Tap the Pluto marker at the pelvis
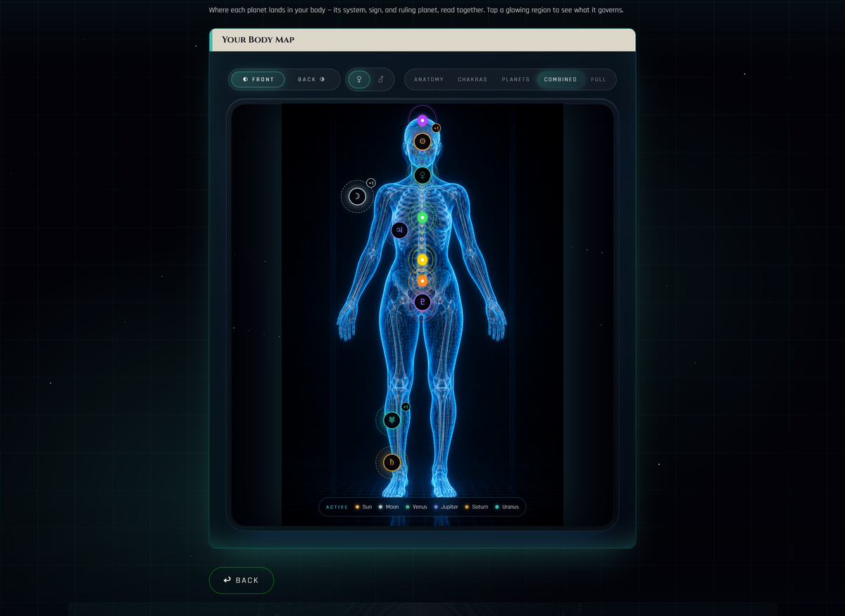 pyautogui.click(x=423, y=303)
